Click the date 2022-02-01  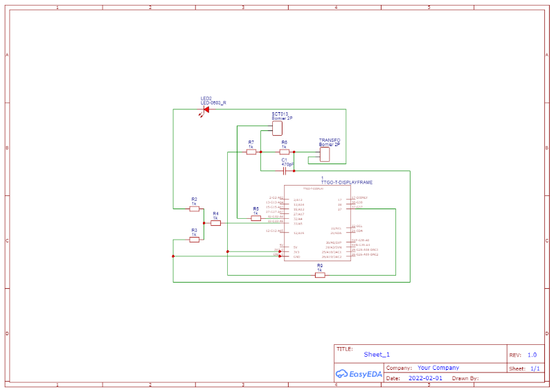(425, 378)
